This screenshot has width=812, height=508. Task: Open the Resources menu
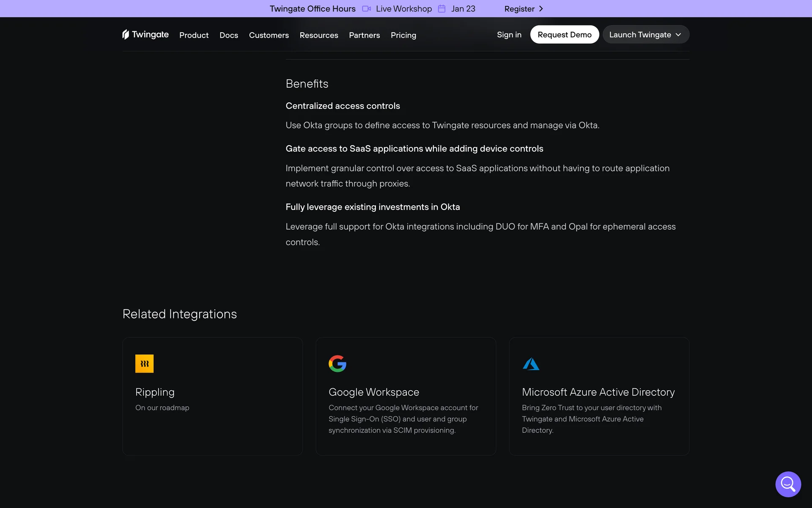(x=318, y=35)
